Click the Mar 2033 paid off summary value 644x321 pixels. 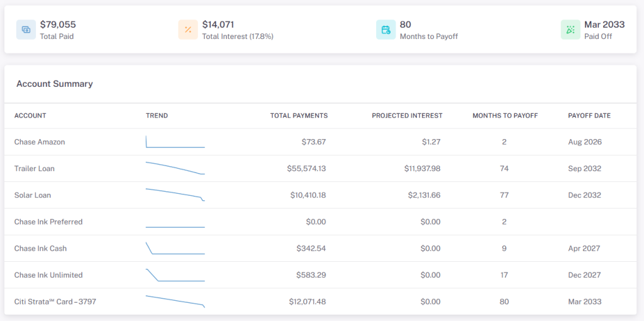pos(604,25)
